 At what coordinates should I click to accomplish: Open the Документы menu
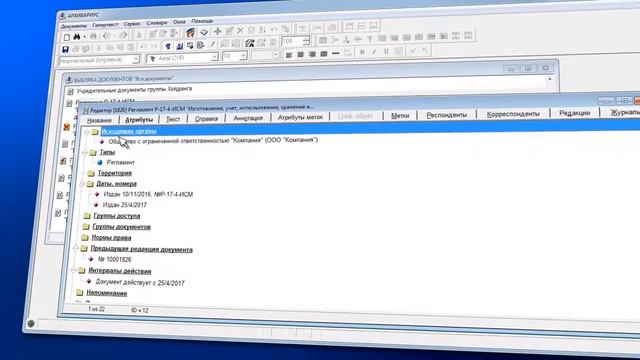pos(73,26)
